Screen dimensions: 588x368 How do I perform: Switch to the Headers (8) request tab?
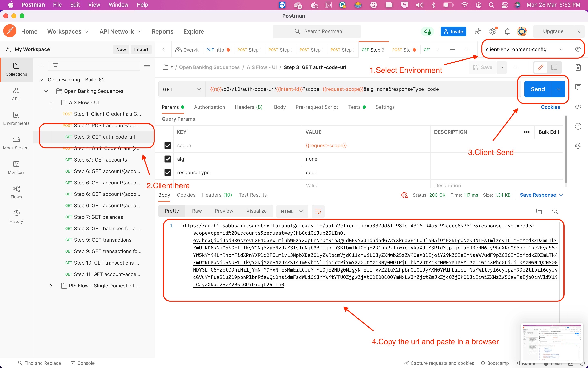coord(248,107)
